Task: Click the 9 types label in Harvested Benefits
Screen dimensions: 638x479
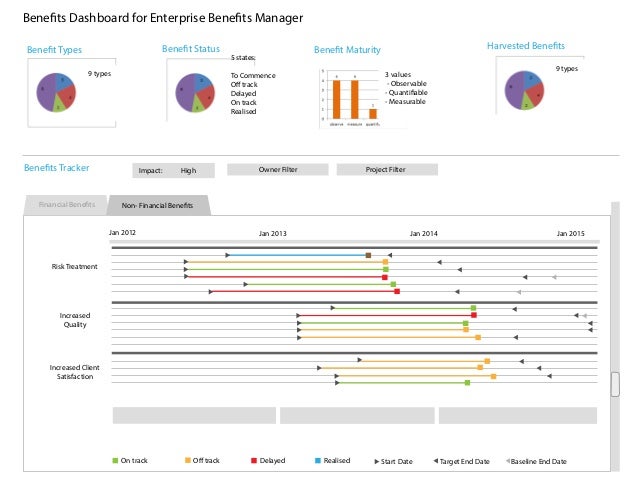Action: (567, 68)
